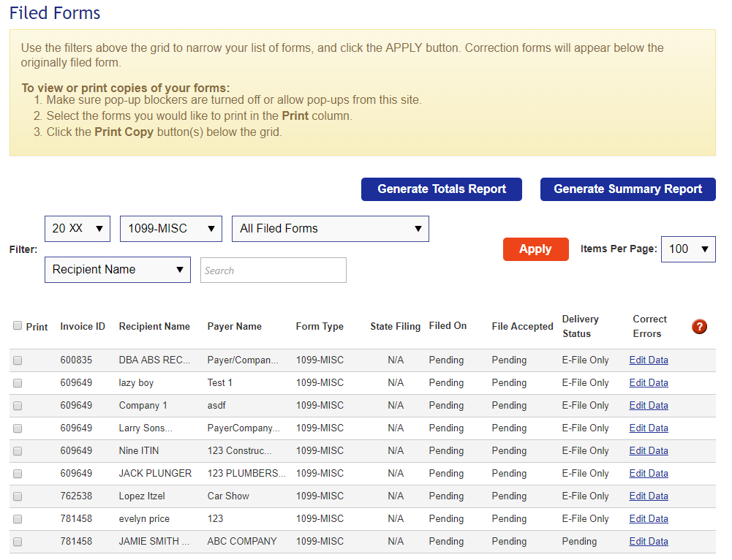Click the Correct Errors column header
Image resolution: width=732 pixels, height=560 pixels.
coord(649,326)
